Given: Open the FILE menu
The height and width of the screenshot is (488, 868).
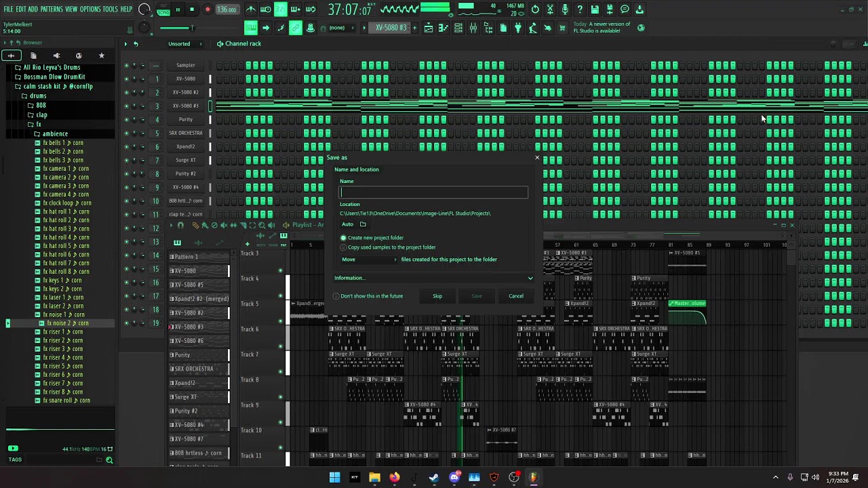Looking at the screenshot, I should pyautogui.click(x=8, y=9).
